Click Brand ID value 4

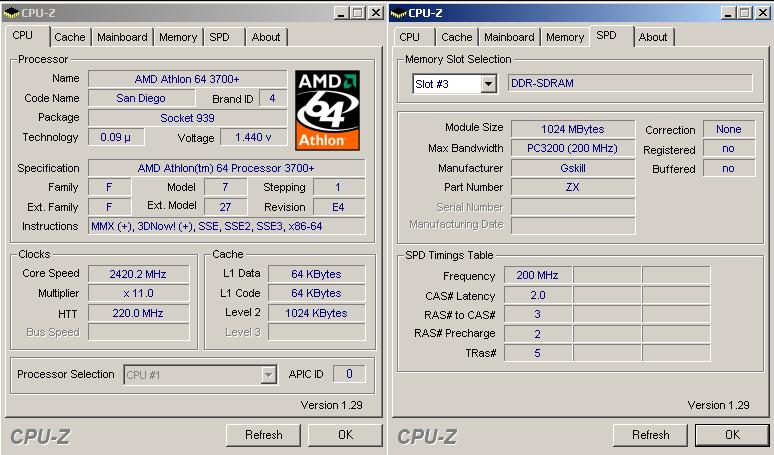point(272,98)
